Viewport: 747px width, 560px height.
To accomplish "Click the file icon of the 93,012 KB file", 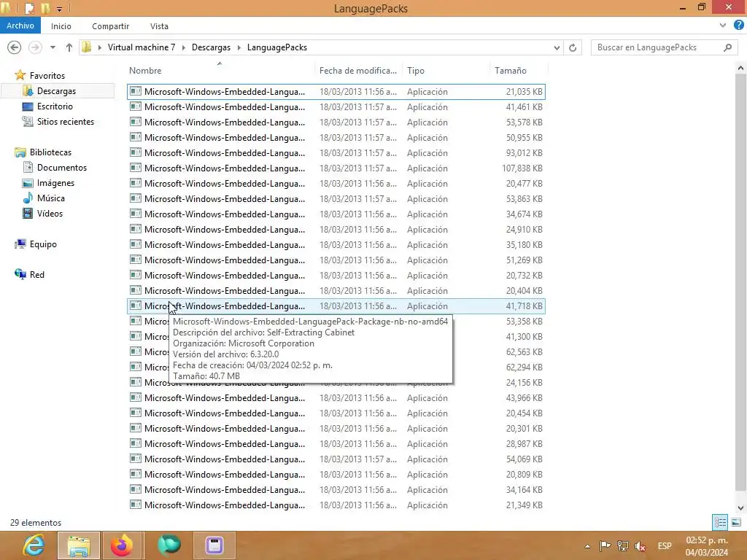I will click(136, 152).
